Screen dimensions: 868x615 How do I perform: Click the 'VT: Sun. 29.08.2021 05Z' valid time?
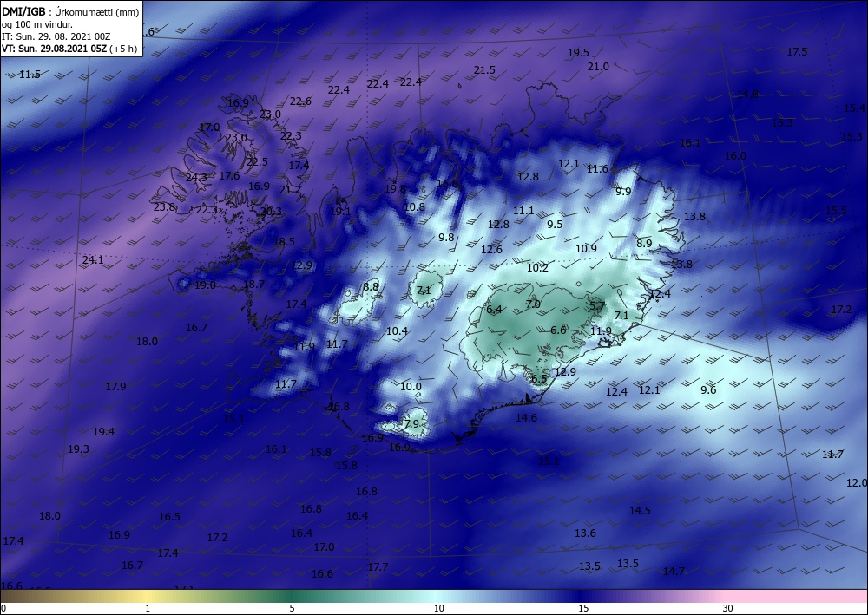click(x=54, y=49)
